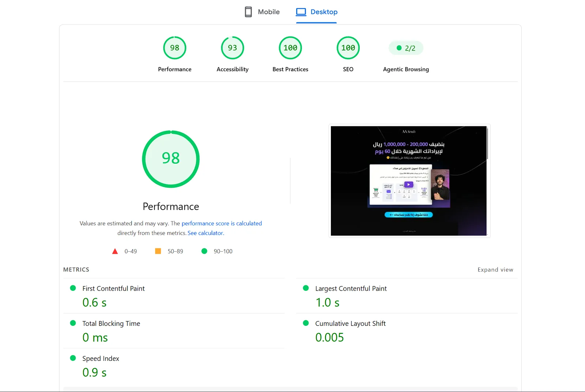This screenshot has height=392, width=585.
Task: Click the Accessibility category label
Action: 233,69
